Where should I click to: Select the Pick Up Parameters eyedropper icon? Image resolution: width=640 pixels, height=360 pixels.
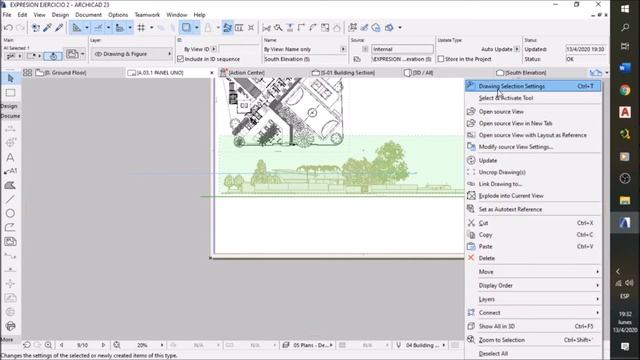[47, 28]
